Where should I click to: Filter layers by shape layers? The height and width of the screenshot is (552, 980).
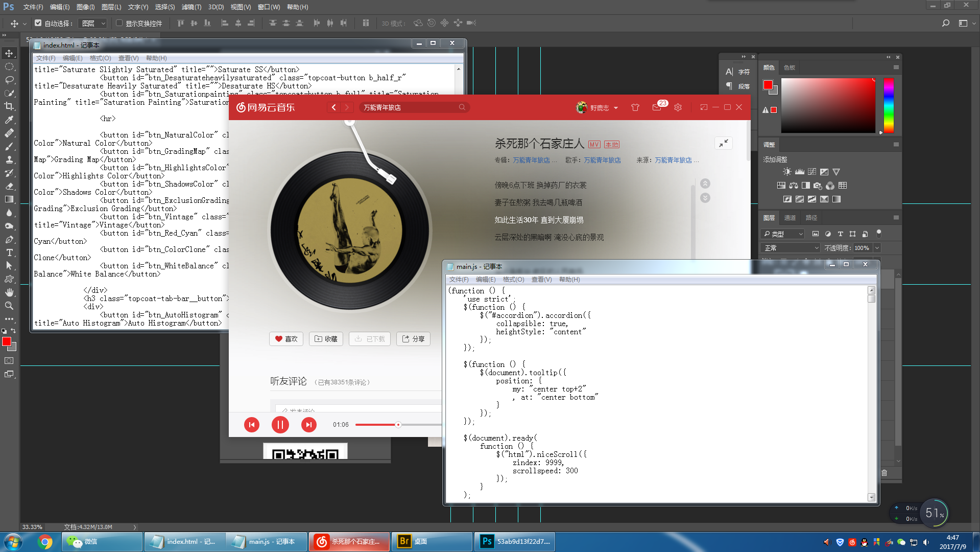tap(852, 234)
